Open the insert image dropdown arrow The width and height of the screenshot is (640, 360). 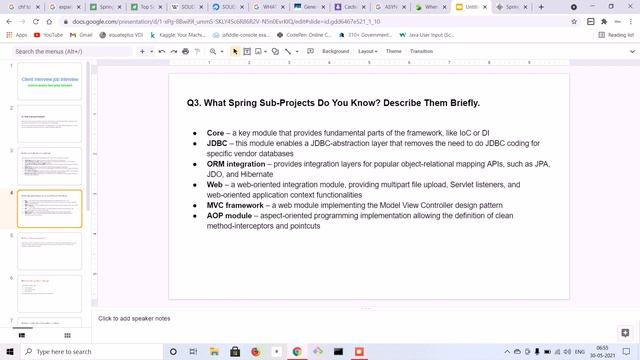(265, 51)
